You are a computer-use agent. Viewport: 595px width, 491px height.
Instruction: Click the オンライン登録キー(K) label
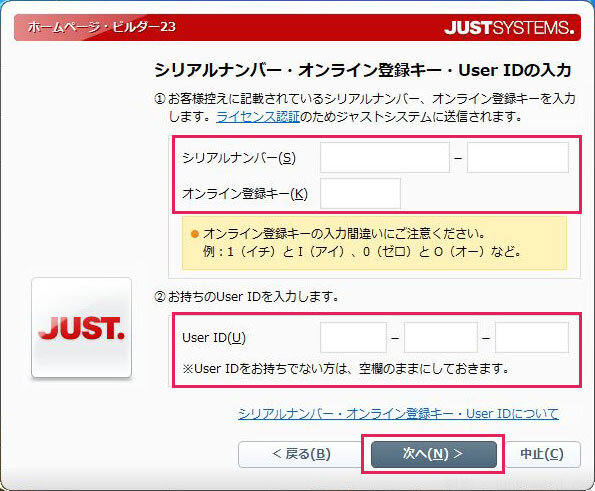tap(245, 194)
